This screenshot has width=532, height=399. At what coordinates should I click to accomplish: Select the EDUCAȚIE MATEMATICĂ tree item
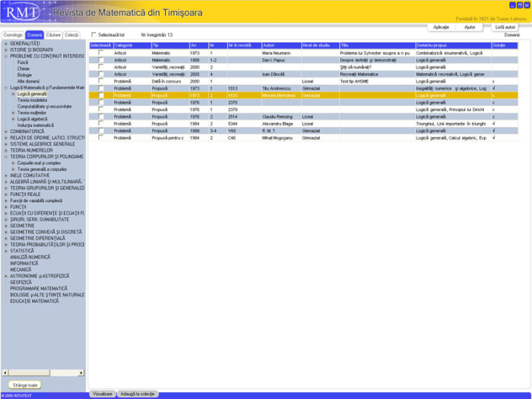(34, 301)
